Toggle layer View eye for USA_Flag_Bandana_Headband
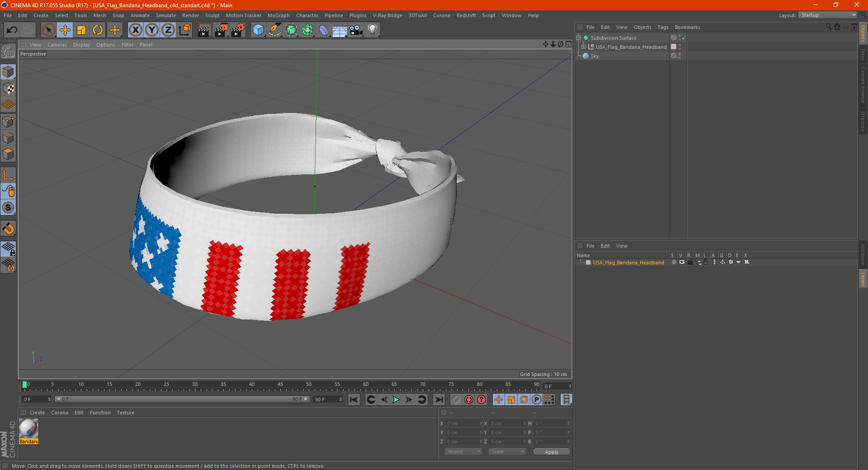The width and height of the screenshot is (868, 470). [682, 262]
